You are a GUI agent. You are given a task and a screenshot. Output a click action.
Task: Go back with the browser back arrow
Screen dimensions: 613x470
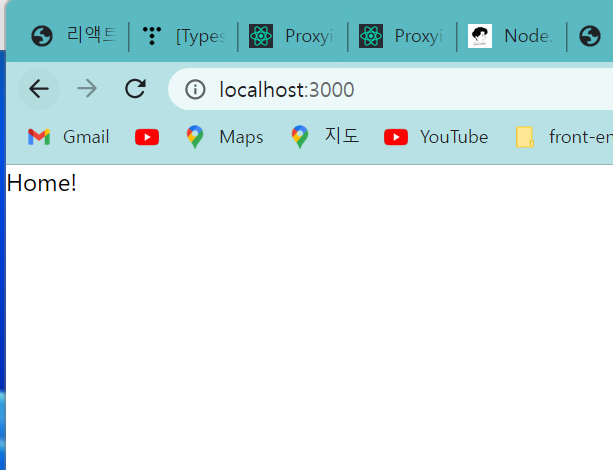(39, 89)
